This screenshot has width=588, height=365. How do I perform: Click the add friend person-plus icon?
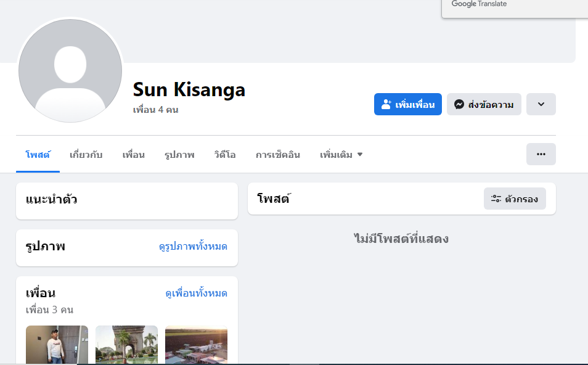tap(386, 104)
